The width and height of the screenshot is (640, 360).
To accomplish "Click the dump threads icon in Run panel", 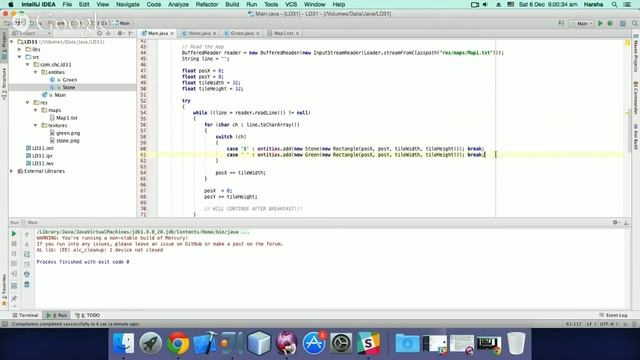I will pos(14,264).
